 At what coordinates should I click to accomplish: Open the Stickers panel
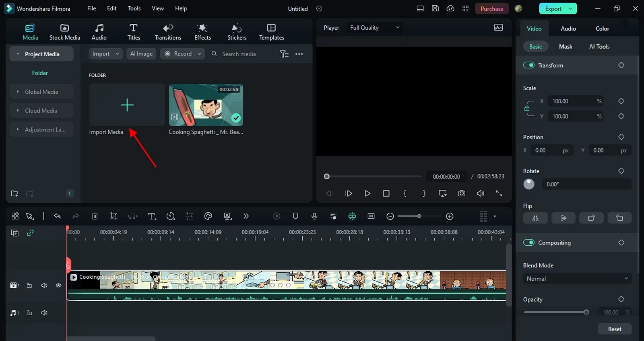coord(237,32)
